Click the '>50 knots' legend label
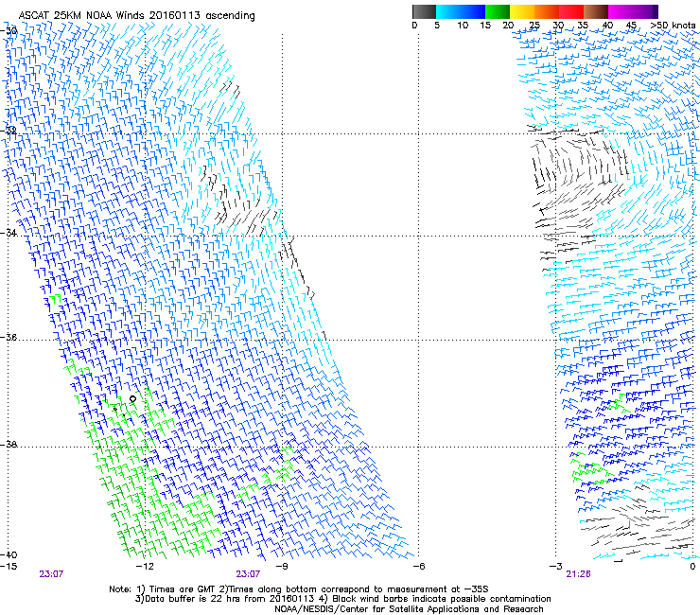Viewport: 700px width, 615px height. point(673,26)
